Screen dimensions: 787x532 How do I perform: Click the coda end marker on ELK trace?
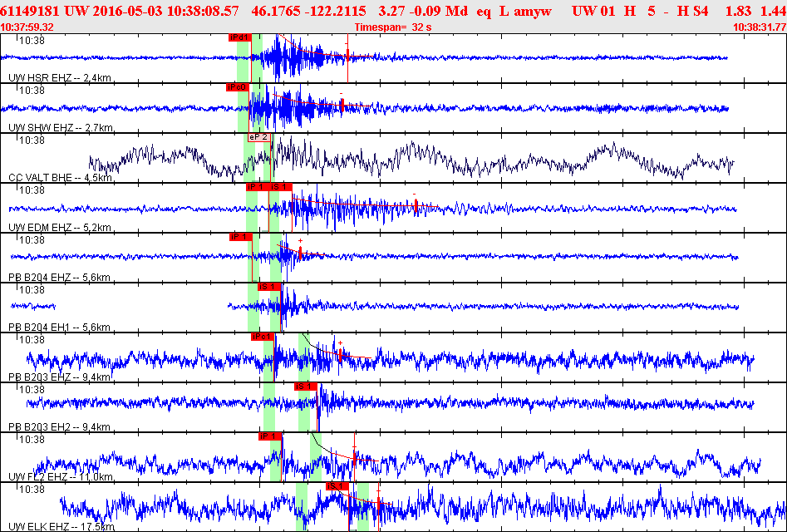click(x=378, y=503)
